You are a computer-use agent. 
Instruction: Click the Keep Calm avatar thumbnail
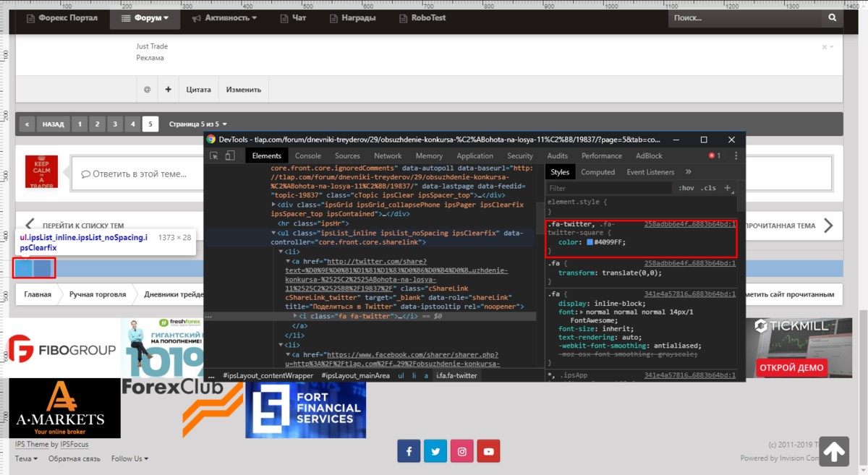pos(41,172)
